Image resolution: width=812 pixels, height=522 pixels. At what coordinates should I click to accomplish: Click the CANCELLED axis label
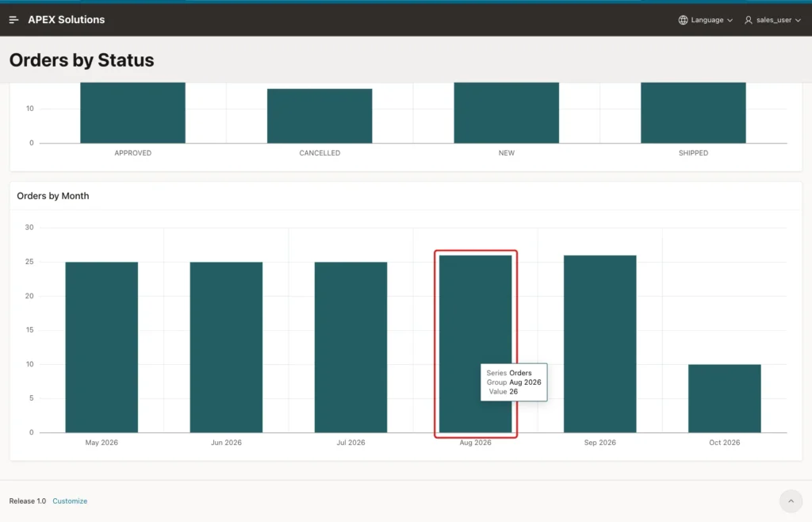320,153
